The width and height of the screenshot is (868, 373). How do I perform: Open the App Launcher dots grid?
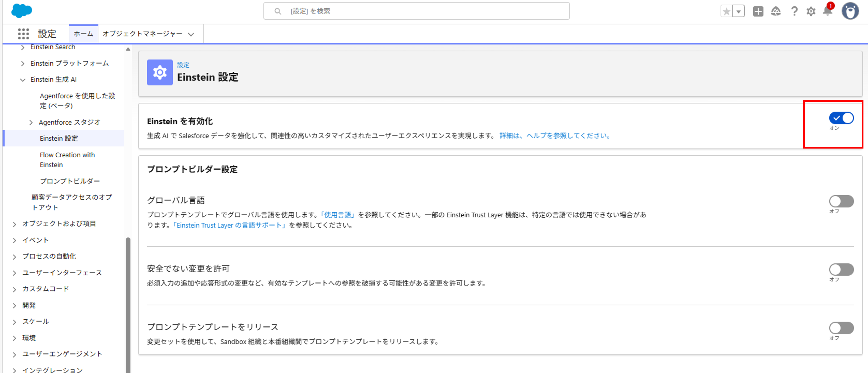point(23,34)
